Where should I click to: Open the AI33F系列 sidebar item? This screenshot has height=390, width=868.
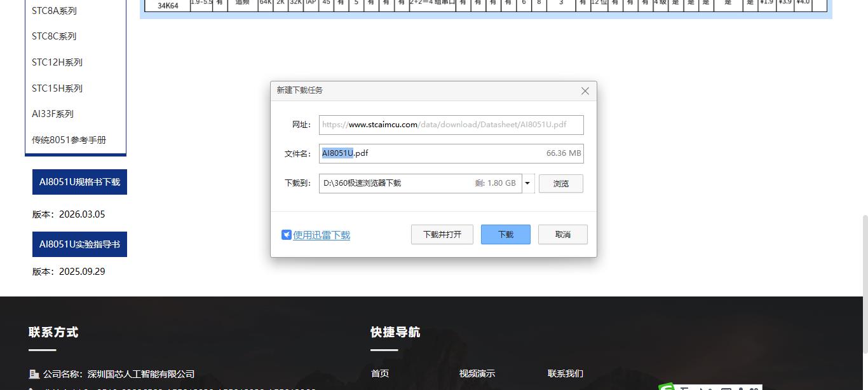click(53, 114)
